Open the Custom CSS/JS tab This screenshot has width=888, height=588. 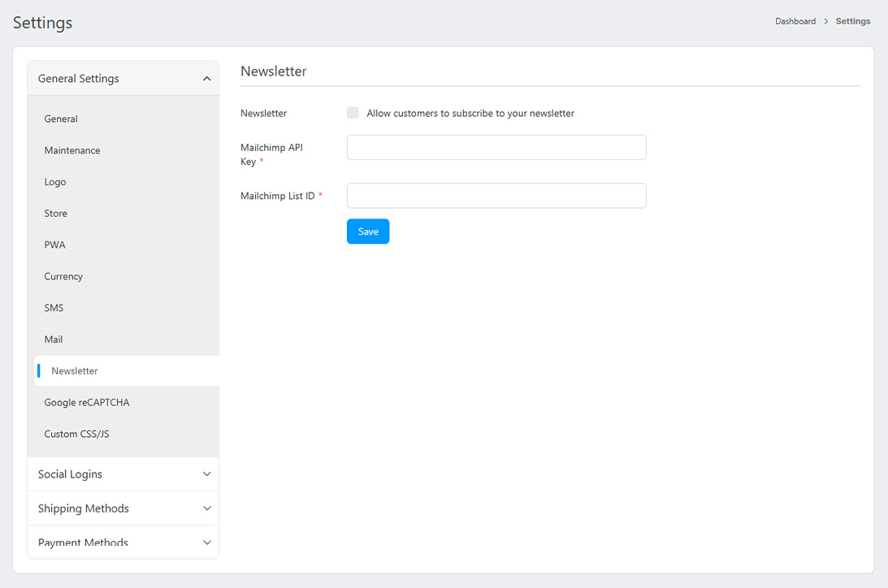76,435
